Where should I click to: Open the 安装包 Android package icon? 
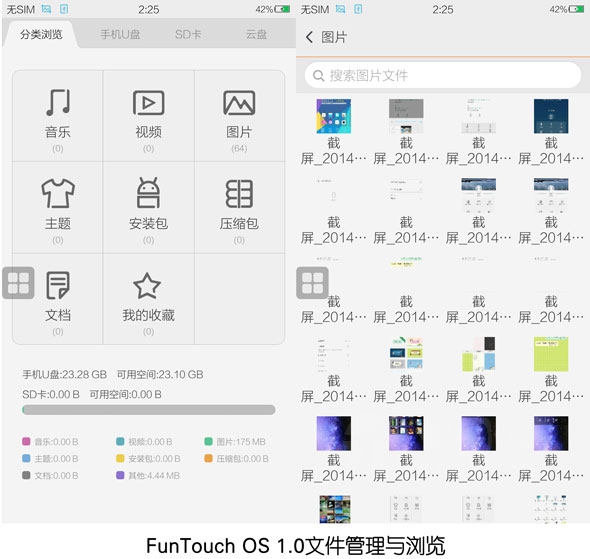148,193
